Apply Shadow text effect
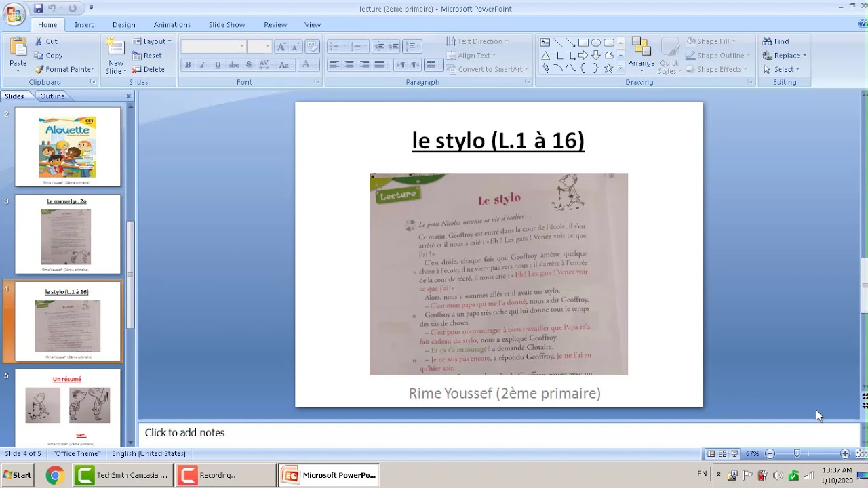The image size is (868, 488). [249, 65]
